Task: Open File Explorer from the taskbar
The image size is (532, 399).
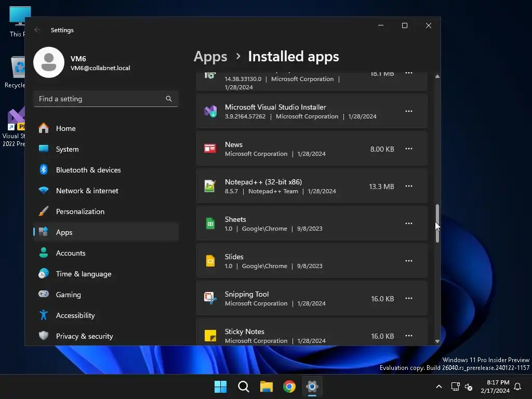Action: 267,387
